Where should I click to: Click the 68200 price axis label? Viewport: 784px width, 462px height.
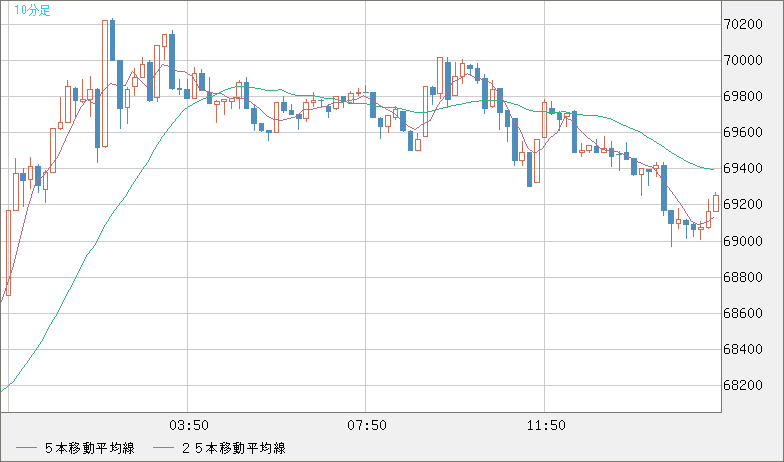(743, 386)
